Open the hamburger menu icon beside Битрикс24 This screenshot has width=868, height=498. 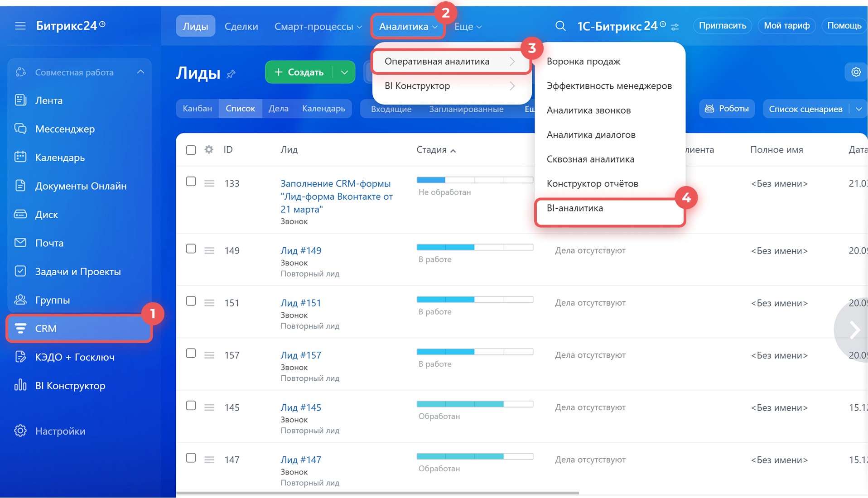[20, 26]
